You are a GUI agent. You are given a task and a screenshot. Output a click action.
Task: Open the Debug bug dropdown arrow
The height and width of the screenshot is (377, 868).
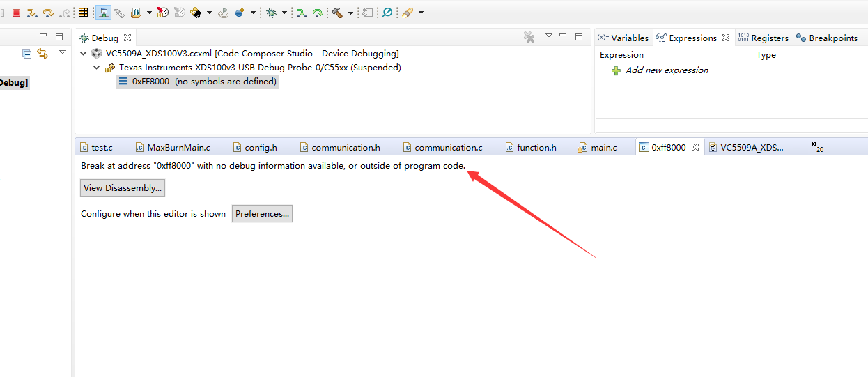(284, 13)
